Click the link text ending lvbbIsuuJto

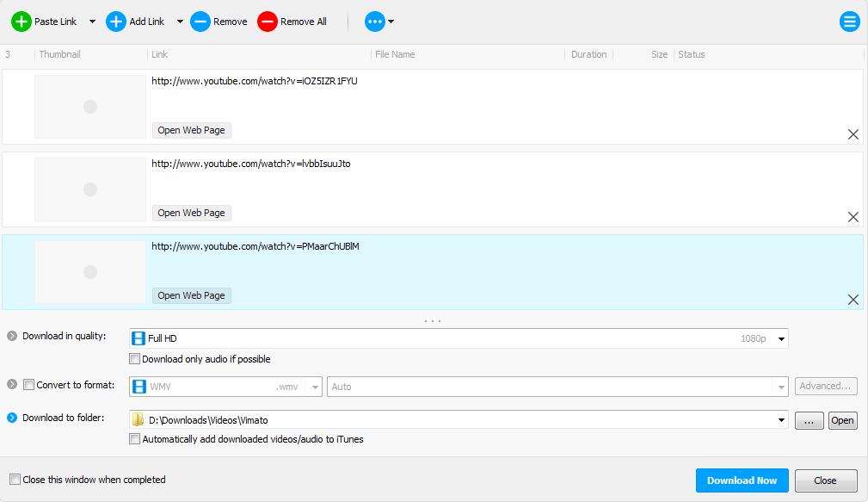tap(251, 164)
